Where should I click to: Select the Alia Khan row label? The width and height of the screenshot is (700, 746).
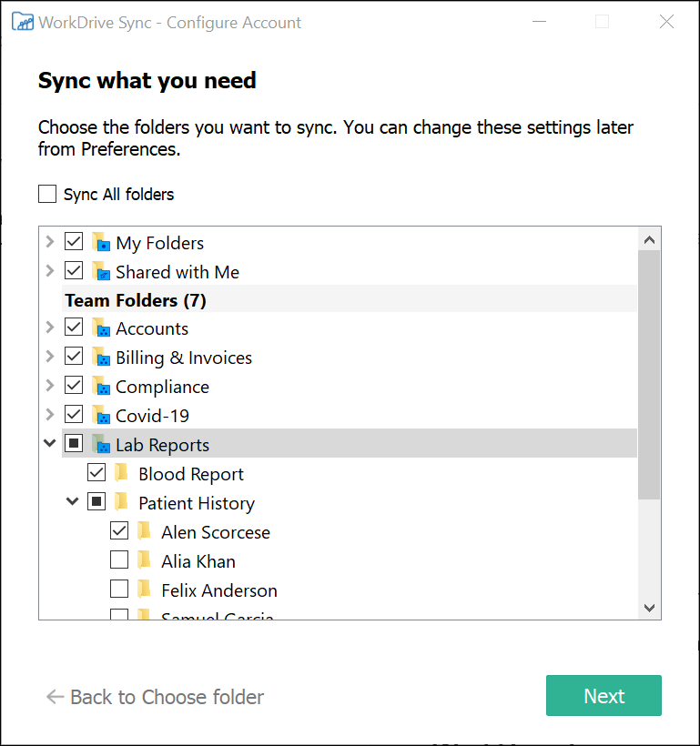click(x=198, y=561)
